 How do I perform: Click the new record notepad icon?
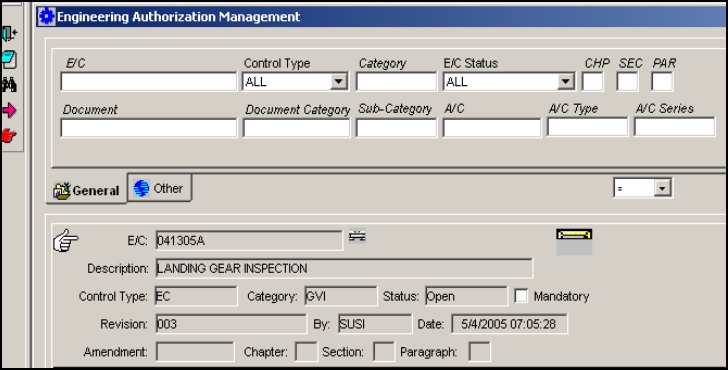[9, 59]
